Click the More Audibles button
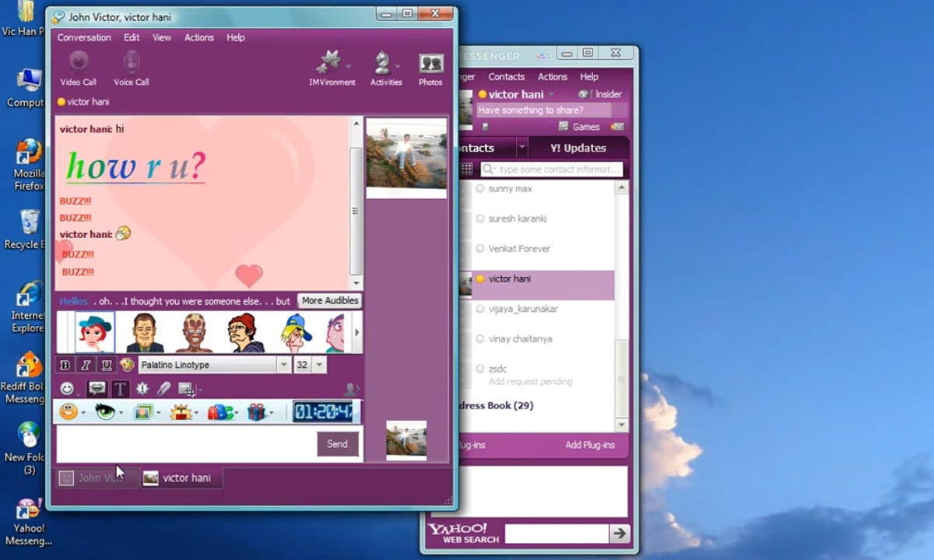 pyautogui.click(x=330, y=301)
